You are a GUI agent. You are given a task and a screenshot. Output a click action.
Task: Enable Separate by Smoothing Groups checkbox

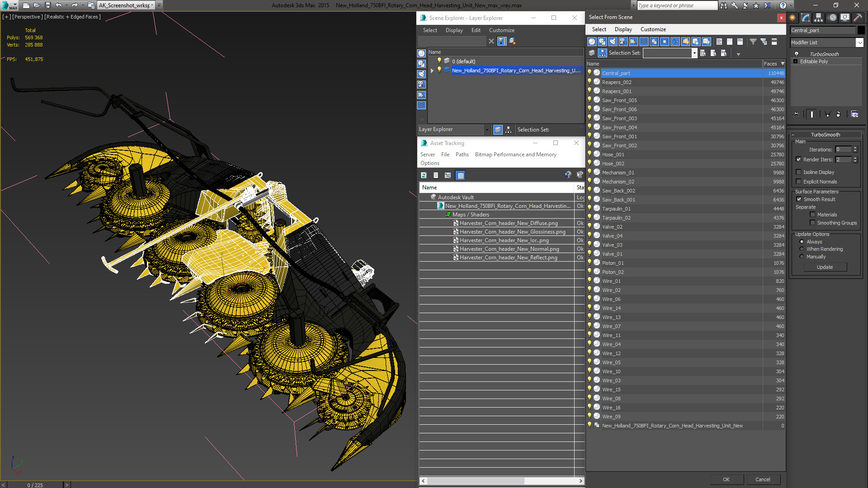812,223
